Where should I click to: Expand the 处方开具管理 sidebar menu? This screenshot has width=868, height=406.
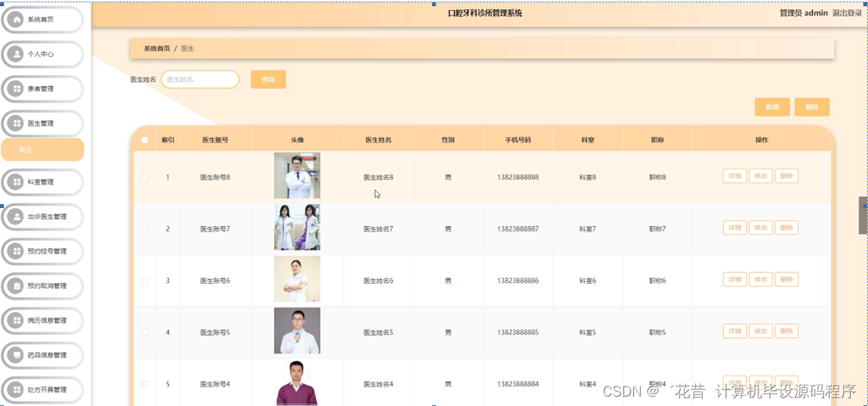point(42,390)
